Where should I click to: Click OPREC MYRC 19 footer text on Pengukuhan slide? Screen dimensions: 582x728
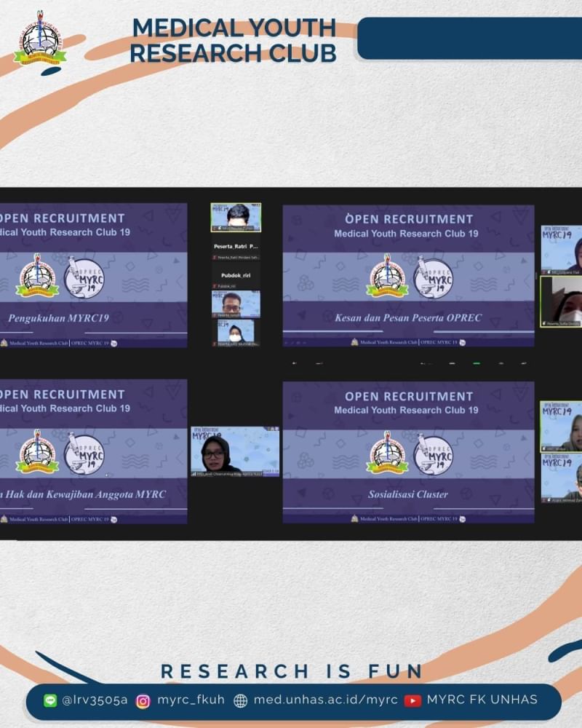click(90, 343)
